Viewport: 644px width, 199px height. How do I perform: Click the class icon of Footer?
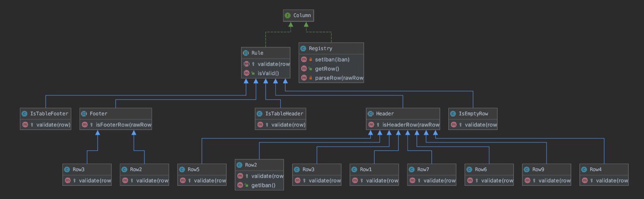84,113
